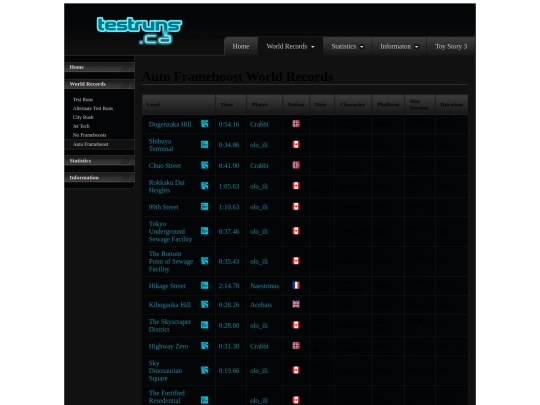
Task: Open the Highway Zero level link
Action: pos(168,346)
